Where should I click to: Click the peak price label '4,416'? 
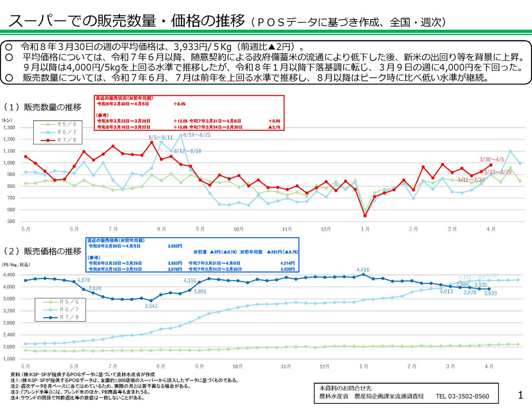click(363, 269)
